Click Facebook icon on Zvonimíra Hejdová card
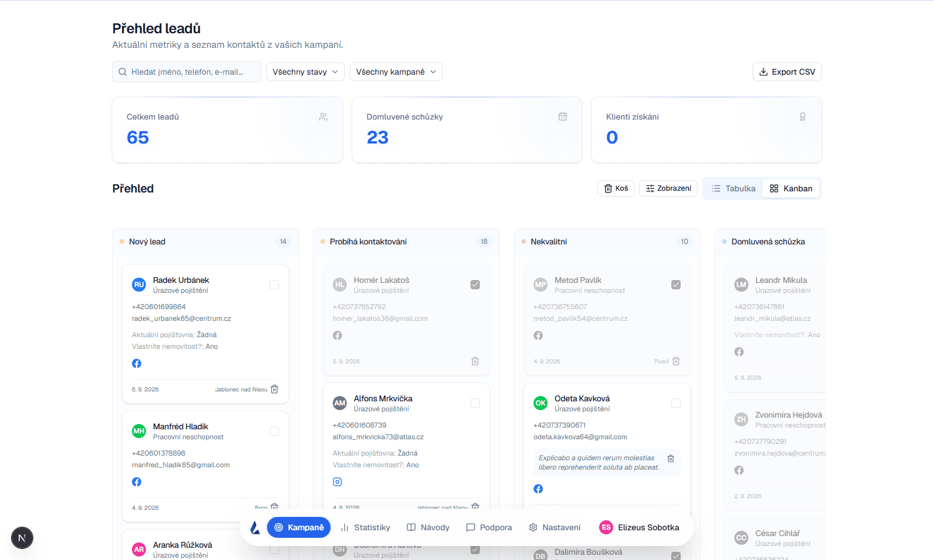Viewport: 934px width, 560px height. pos(739,470)
